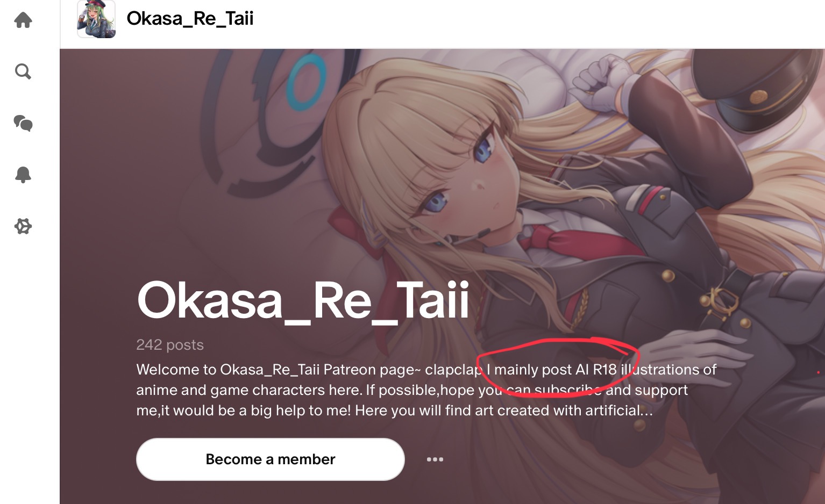Open search with the magnifying glass icon

(23, 71)
